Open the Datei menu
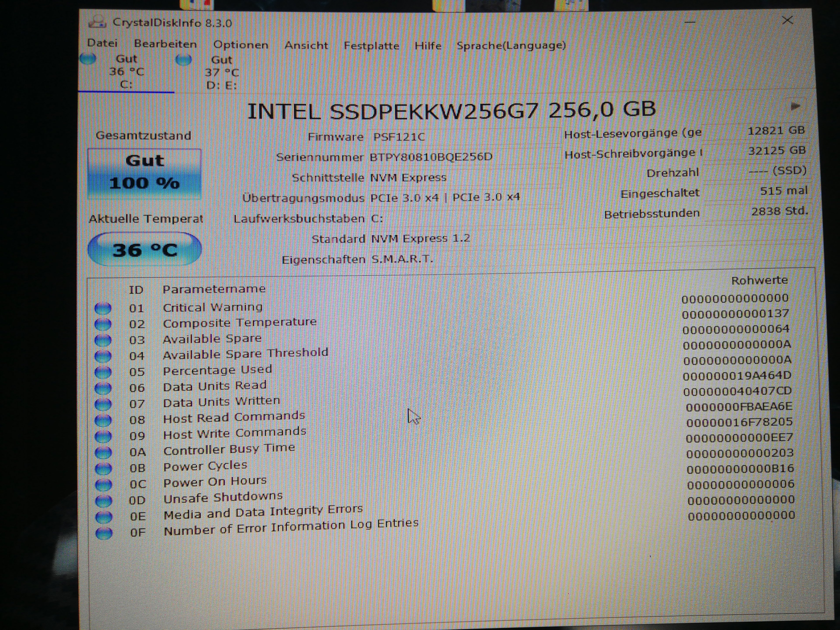The image size is (840, 630). coord(103,43)
